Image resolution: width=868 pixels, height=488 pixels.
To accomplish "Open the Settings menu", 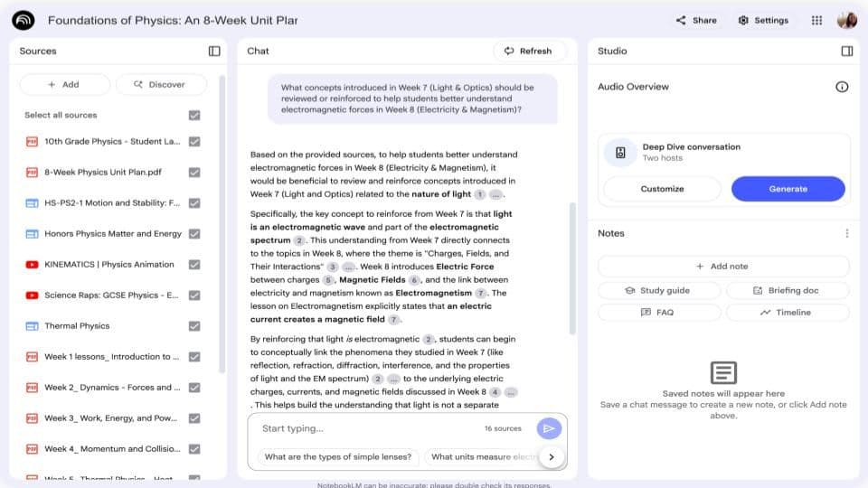I will point(763,20).
